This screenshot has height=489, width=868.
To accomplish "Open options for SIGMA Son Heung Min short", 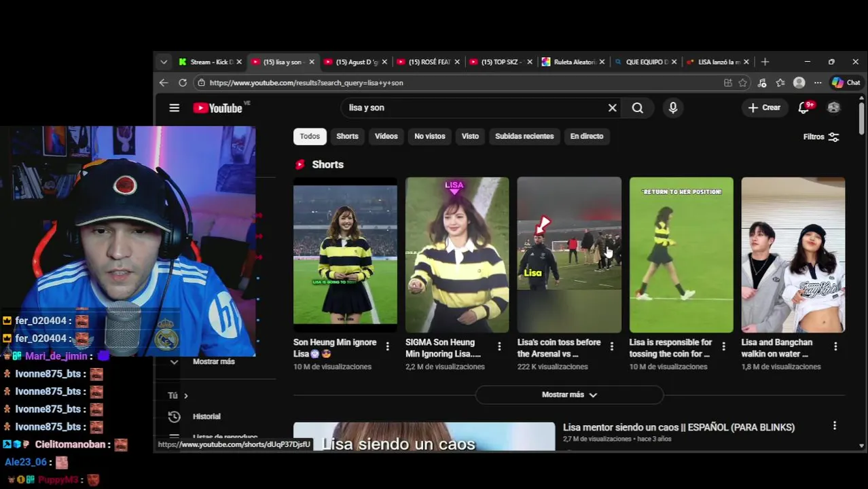I will 499,346.
